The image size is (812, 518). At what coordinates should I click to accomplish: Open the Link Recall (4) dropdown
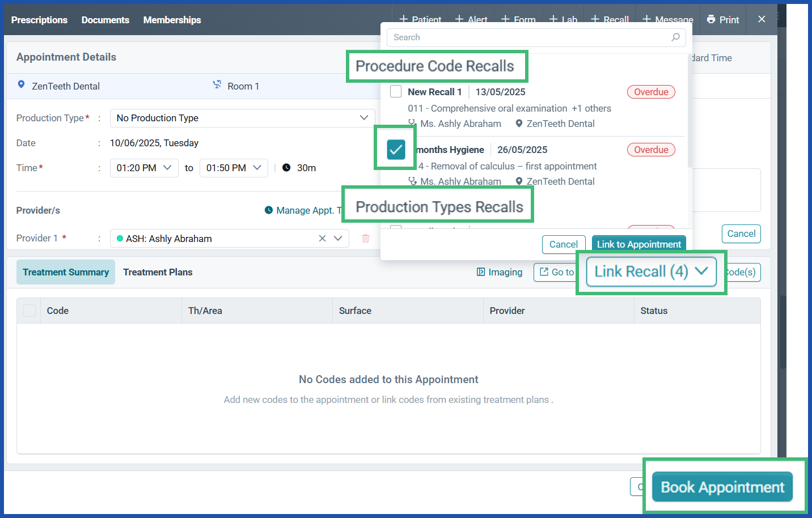click(x=650, y=271)
